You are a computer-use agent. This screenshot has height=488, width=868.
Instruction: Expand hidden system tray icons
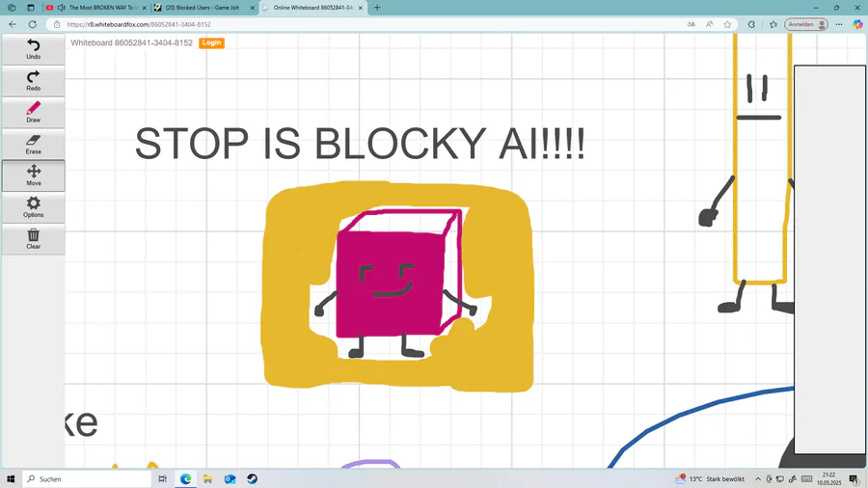(758, 479)
